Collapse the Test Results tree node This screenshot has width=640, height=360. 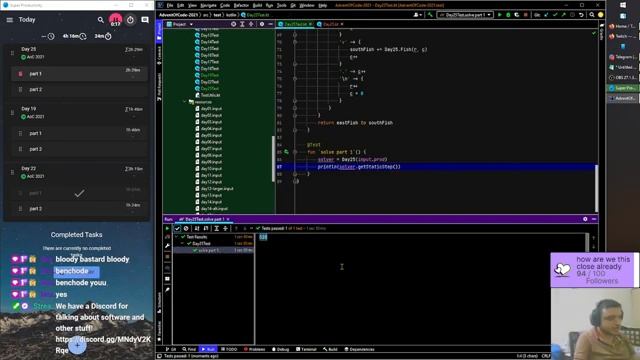point(177,237)
